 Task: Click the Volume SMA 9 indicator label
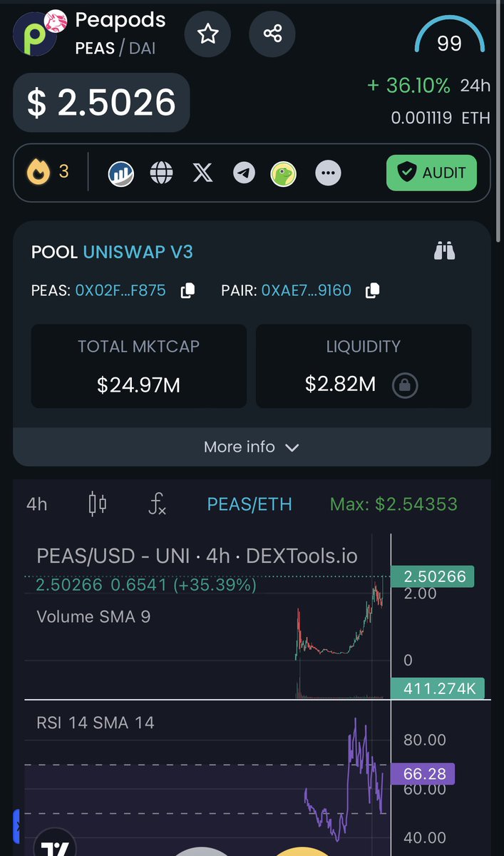[93, 616]
